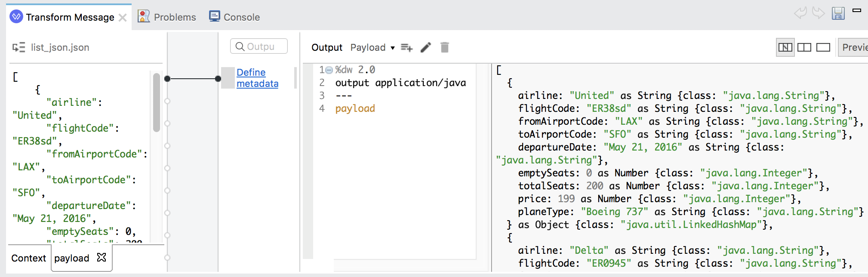Viewport: 868px width, 277px height.
Task: Click the search magnifier icon
Action: [240, 46]
